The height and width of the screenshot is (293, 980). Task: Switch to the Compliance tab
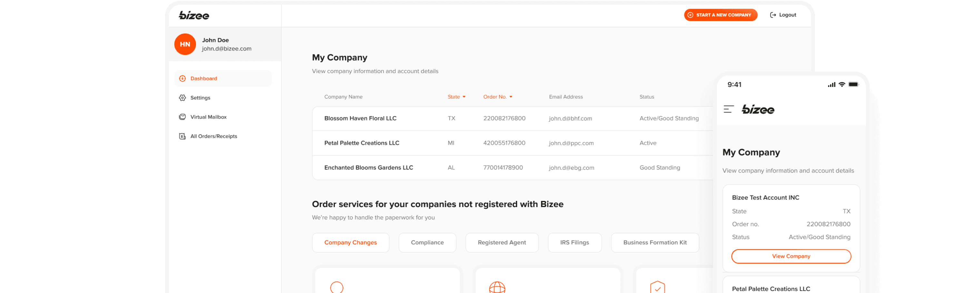[427, 243]
